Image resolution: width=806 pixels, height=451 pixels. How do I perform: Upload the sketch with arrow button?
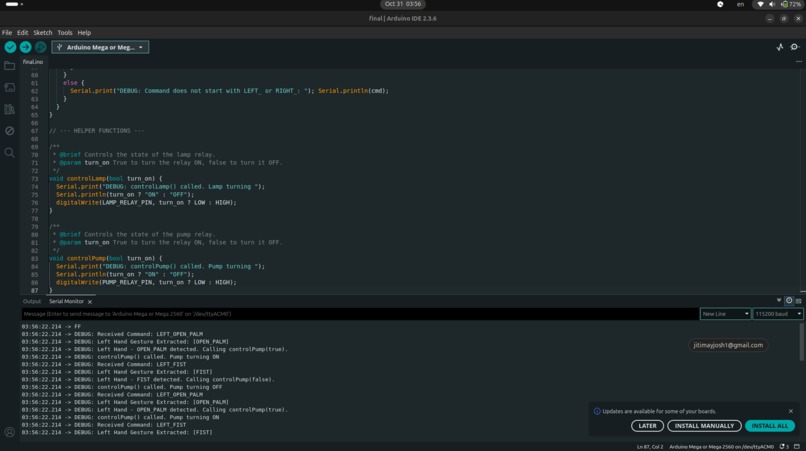[x=25, y=47]
